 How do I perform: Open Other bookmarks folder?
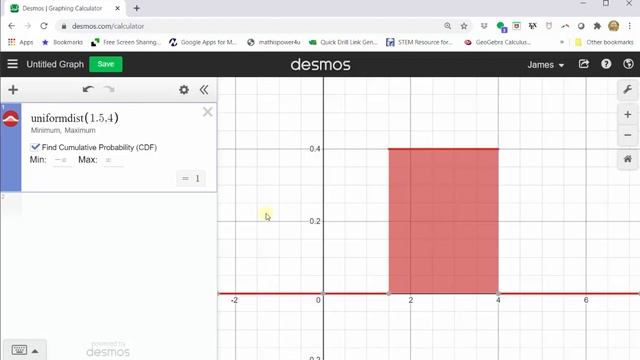604,42
